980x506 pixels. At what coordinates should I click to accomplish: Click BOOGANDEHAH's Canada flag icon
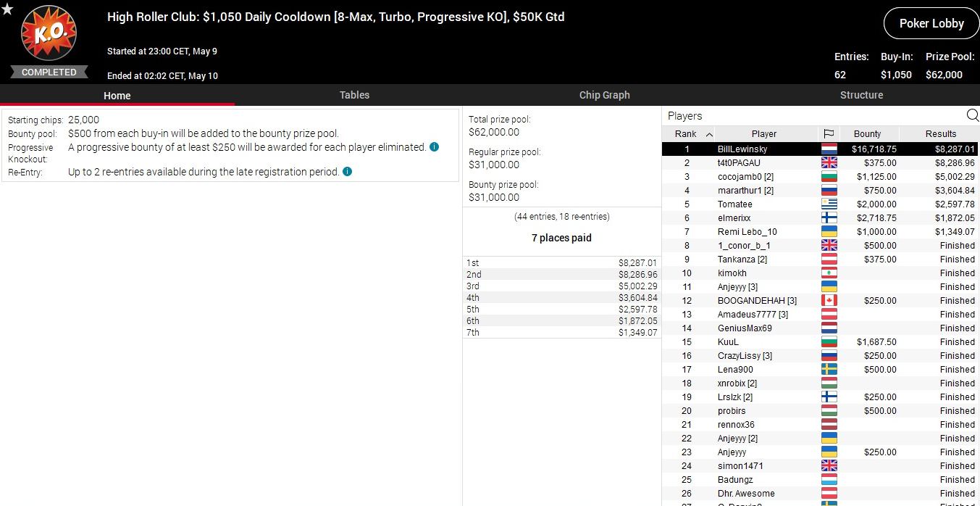tap(829, 301)
